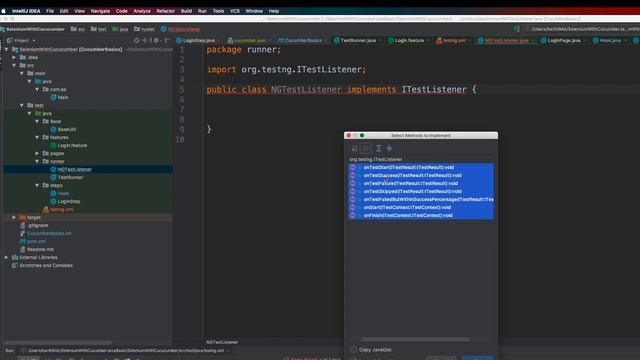Open the Apple menu
The image size is (640, 360).
[x=4, y=11]
